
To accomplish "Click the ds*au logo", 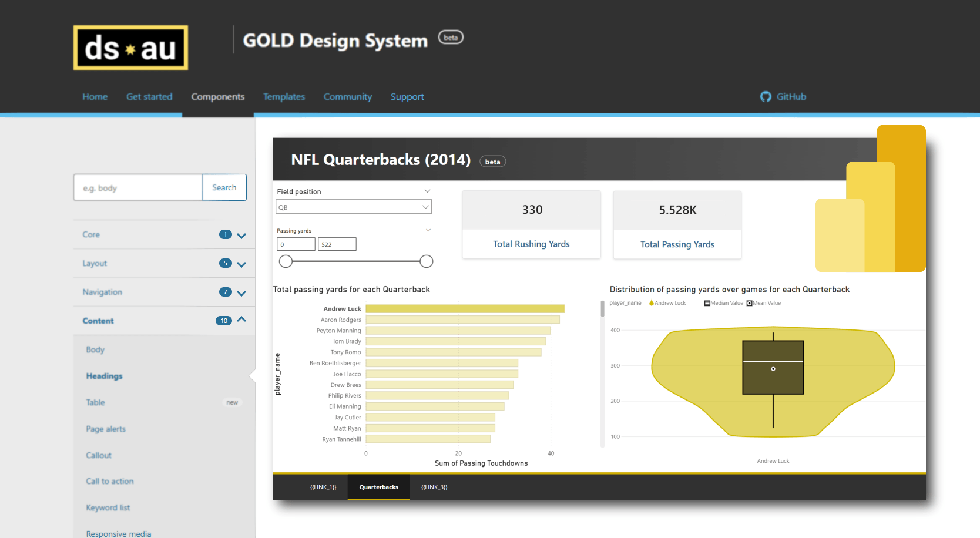I will coord(130,48).
